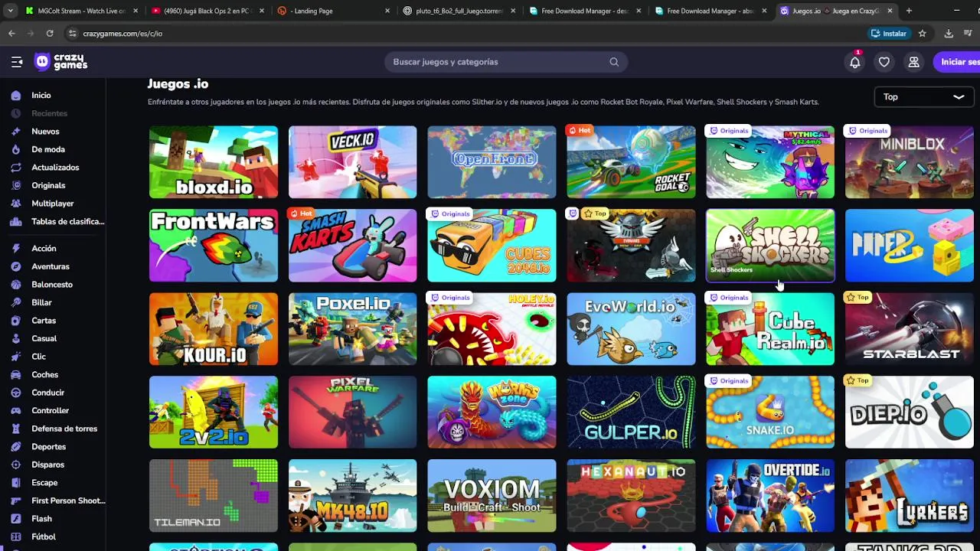
Task: Open the hamburger sidebar menu icon
Action: (x=17, y=62)
